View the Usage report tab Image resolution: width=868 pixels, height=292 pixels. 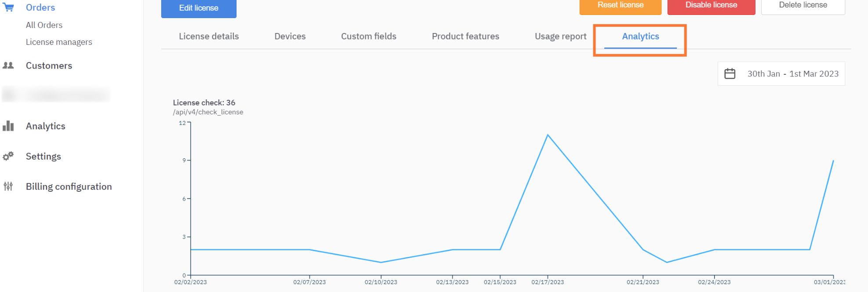coord(560,36)
